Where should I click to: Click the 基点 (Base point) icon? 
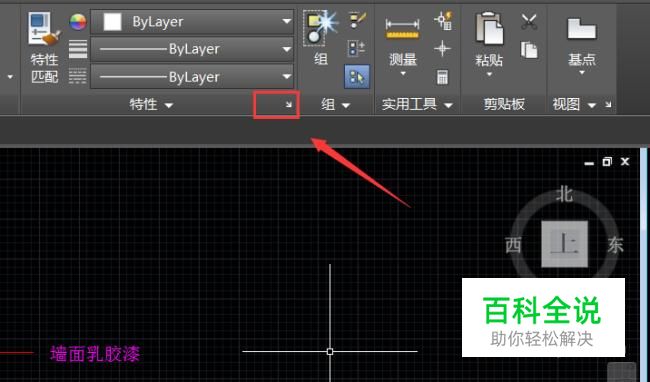[x=582, y=29]
